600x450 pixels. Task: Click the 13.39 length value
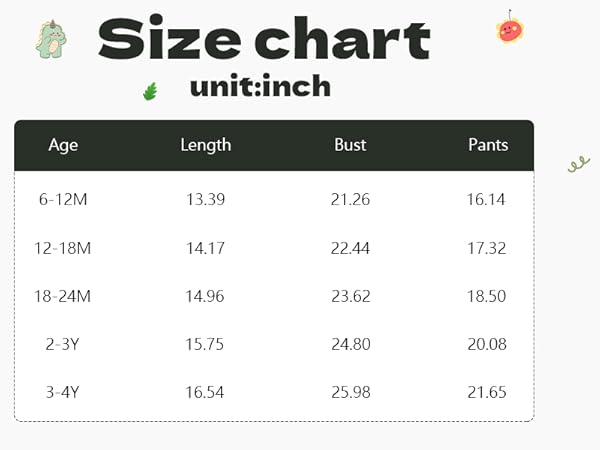click(x=205, y=199)
